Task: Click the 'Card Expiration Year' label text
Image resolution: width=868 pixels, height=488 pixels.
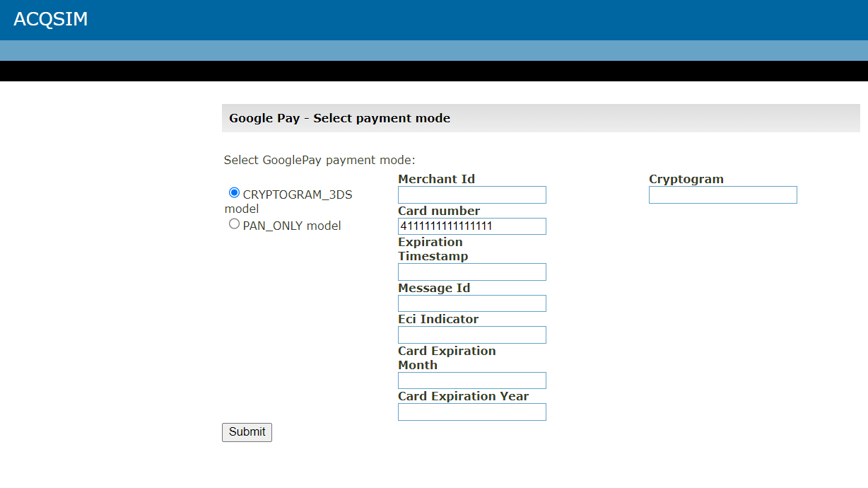Action: tap(463, 396)
